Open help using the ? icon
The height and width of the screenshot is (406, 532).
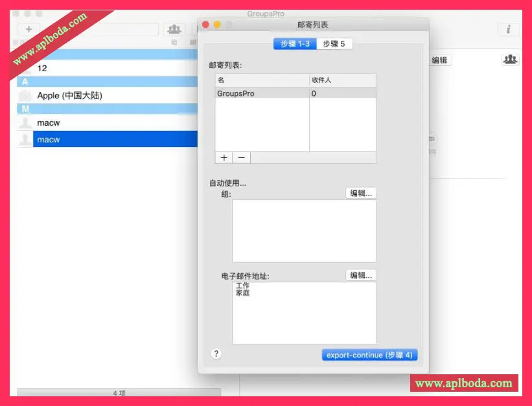click(x=215, y=354)
